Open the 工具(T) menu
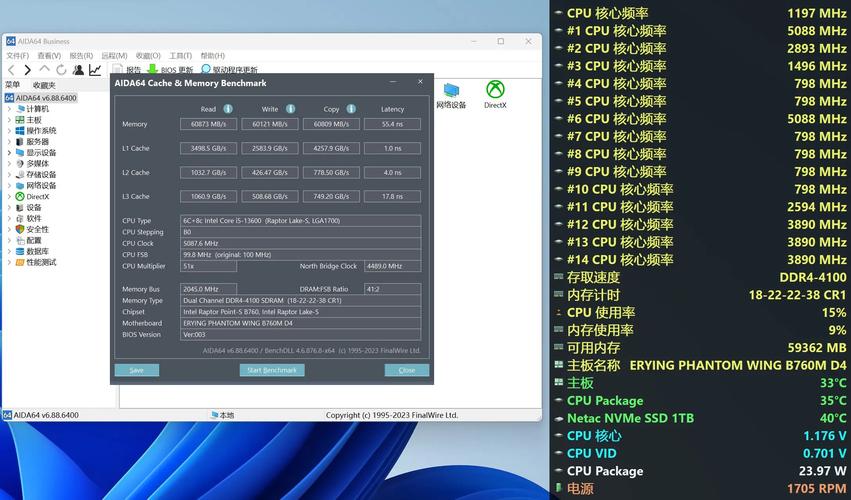 click(x=180, y=56)
